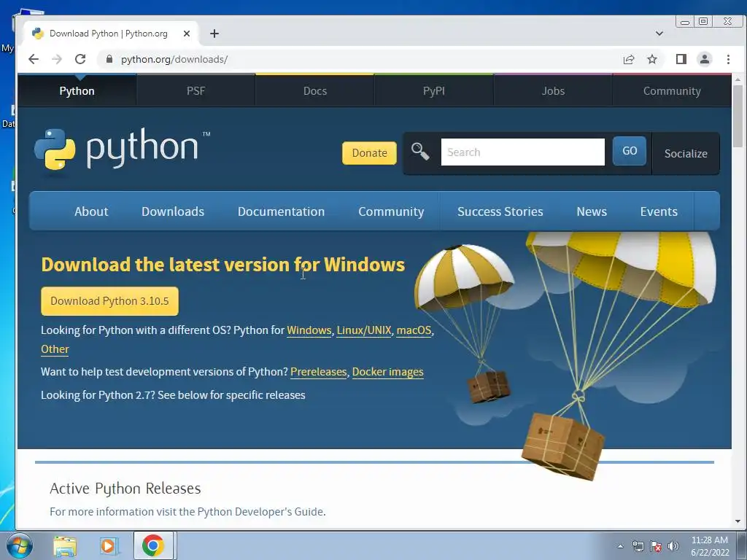Image resolution: width=747 pixels, height=560 pixels.
Task: Click the volume speaker tray icon
Action: pyautogui.click(x=673, y=546)
